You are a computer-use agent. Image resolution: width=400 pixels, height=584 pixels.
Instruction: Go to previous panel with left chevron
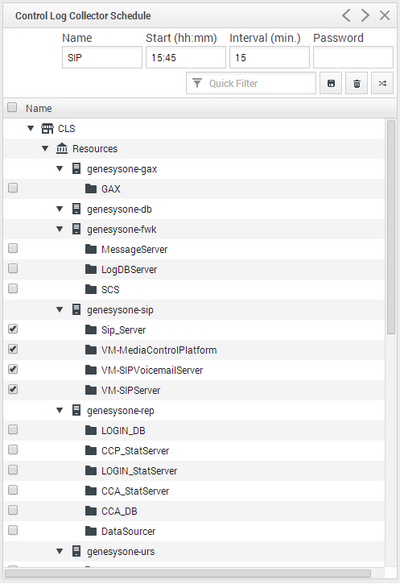tap(346, 16)
